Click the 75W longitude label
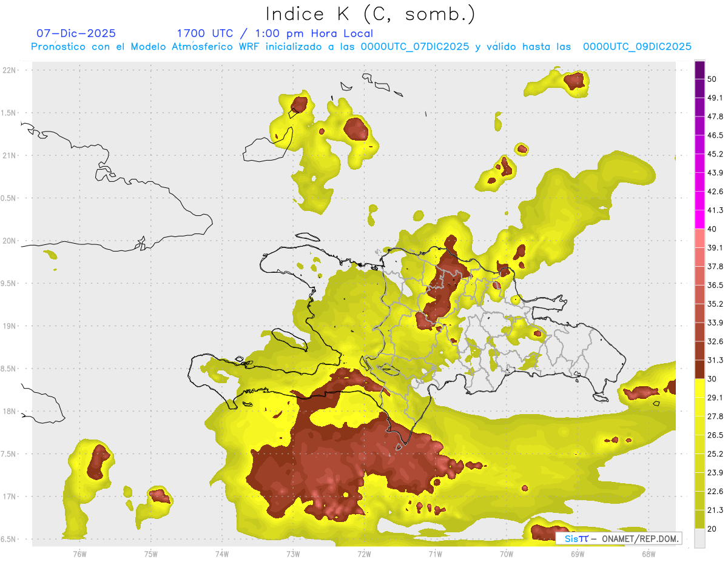This screenshot has width=728, height=562. [151, 554]
